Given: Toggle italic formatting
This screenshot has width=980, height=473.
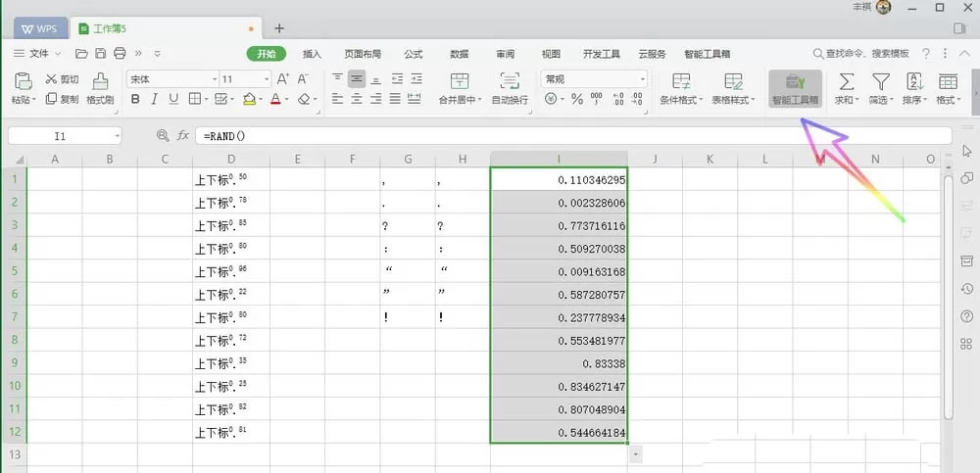Looking at the screenshot, I should pos(155,99).
